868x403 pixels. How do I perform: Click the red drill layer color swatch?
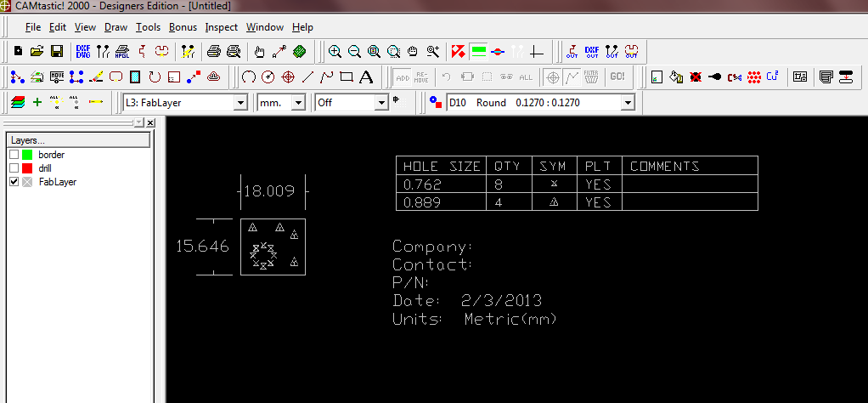tap(27, 168)
